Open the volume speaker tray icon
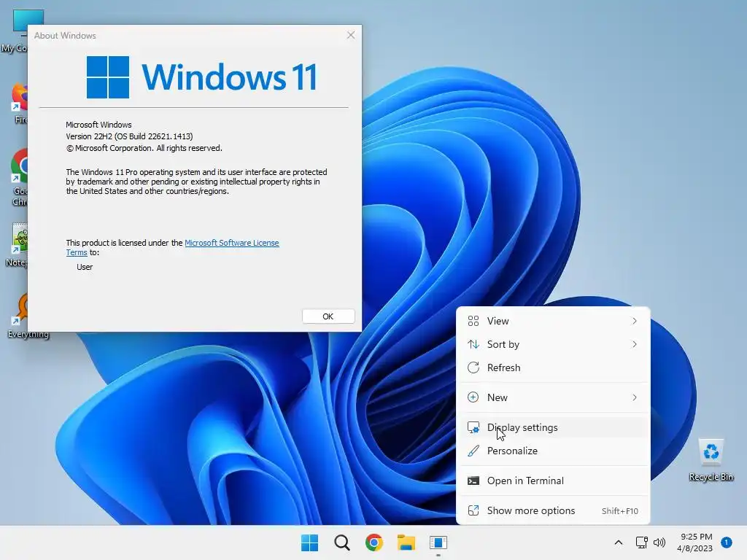This screenshot has width=747, height=560. 659,542
